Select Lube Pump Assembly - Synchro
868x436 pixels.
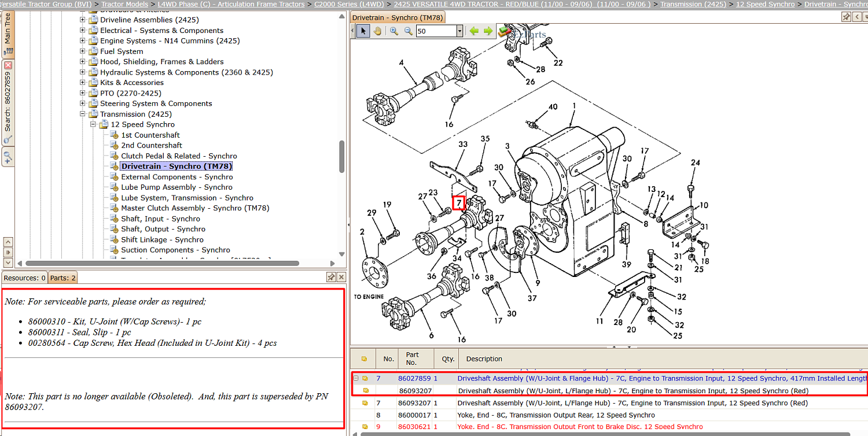pos(176,187)
